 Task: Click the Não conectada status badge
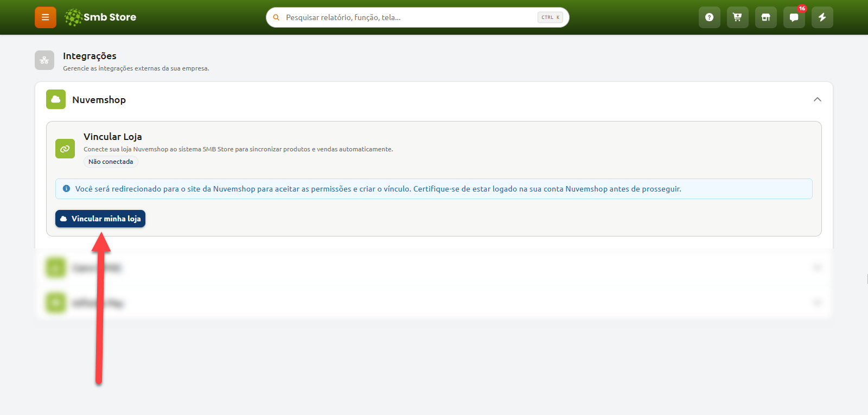tap(111, 162)
